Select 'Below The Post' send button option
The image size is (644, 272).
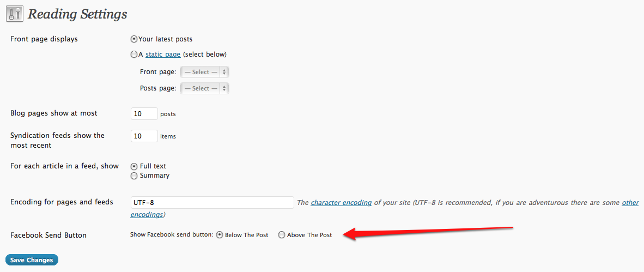coord(220,235)
